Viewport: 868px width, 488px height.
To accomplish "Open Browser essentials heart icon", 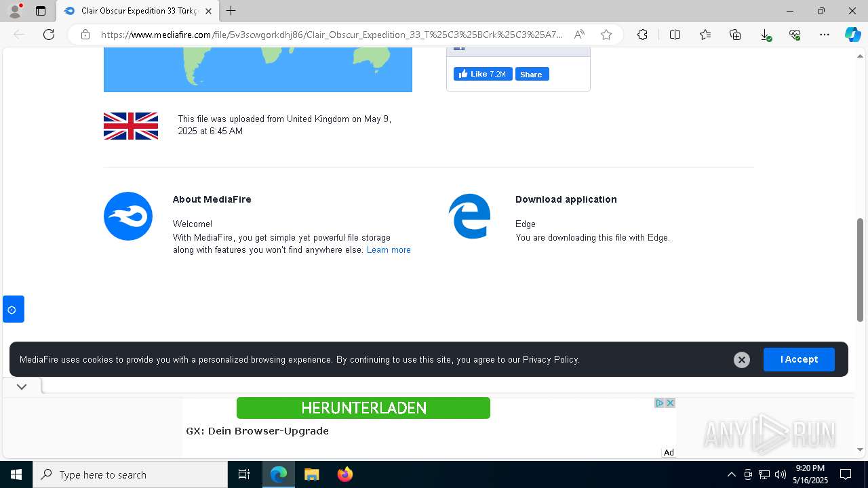I will pos(795,35).
